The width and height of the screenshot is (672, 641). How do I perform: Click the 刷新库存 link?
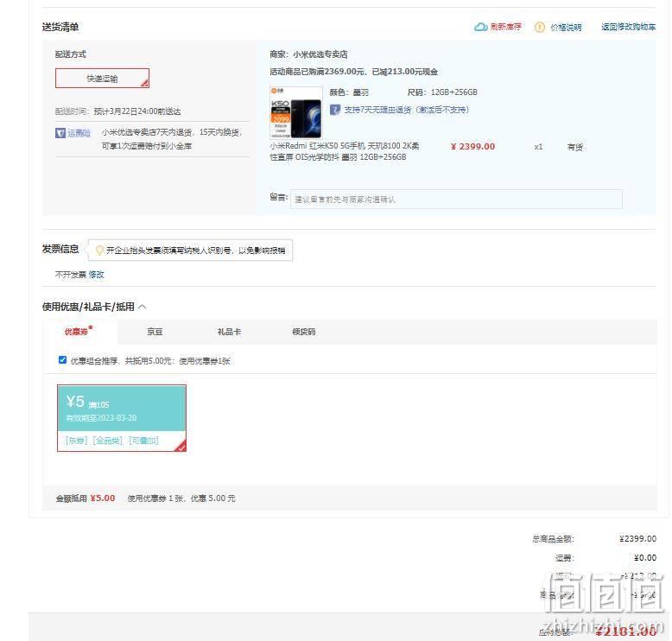(505, 27)
